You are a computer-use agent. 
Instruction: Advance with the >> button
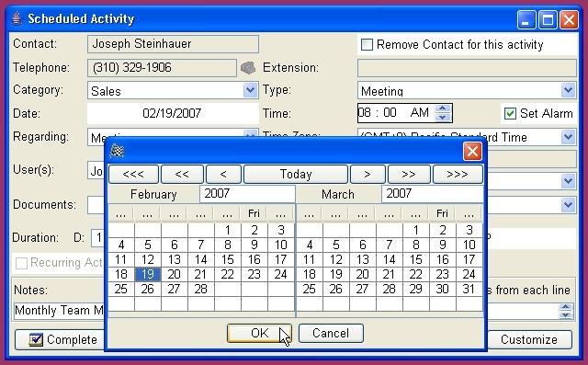tap(408, 174)
